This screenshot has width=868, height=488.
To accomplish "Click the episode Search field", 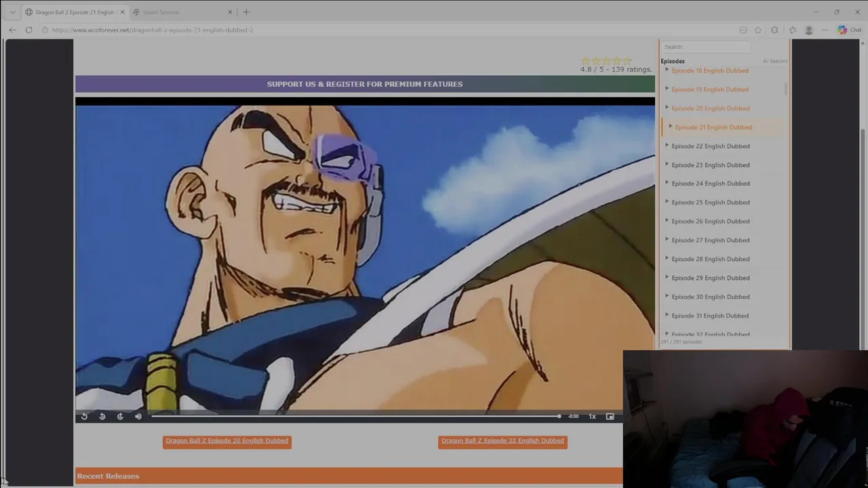I will [706, 47].
